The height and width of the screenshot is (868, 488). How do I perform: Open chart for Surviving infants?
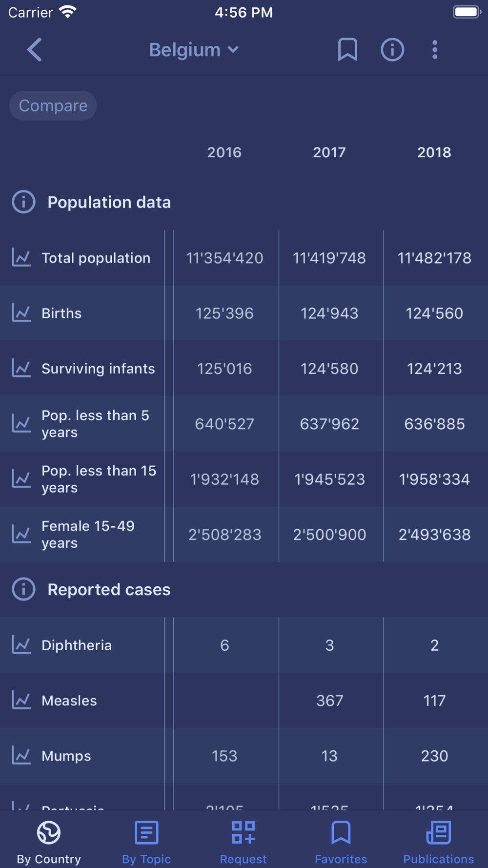(21, 369)
